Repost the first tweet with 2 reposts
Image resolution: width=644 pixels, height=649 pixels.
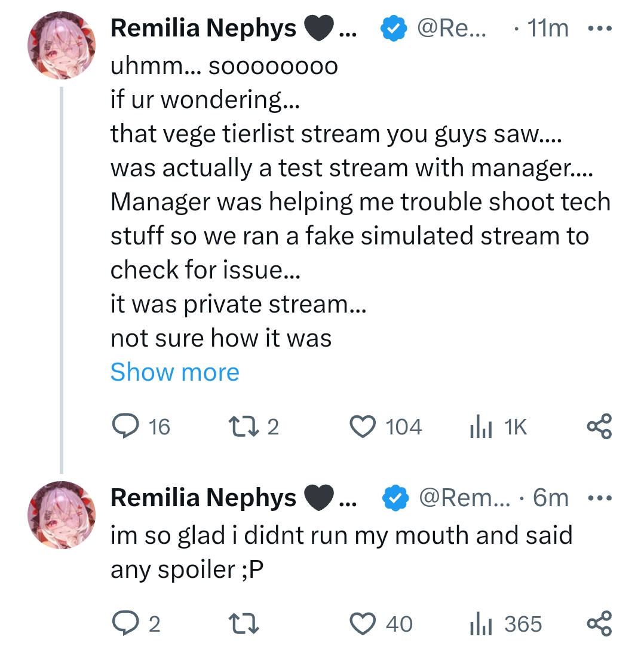242,427
